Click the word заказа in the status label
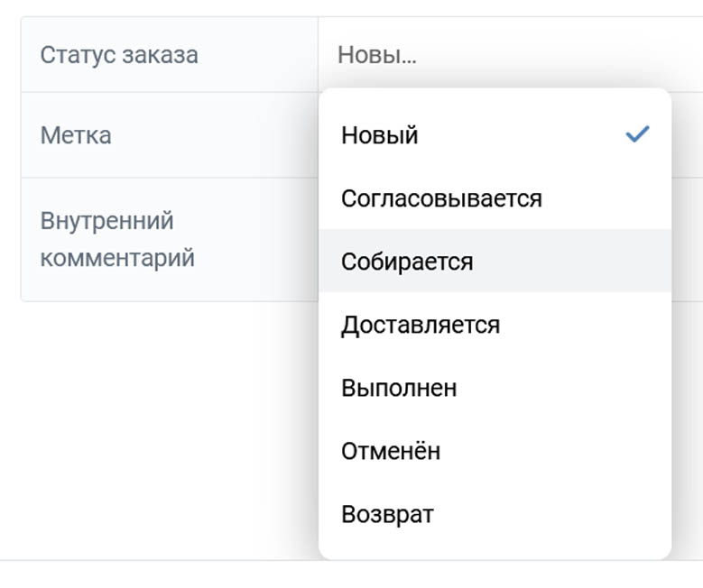703x588 pixels. 160,56
